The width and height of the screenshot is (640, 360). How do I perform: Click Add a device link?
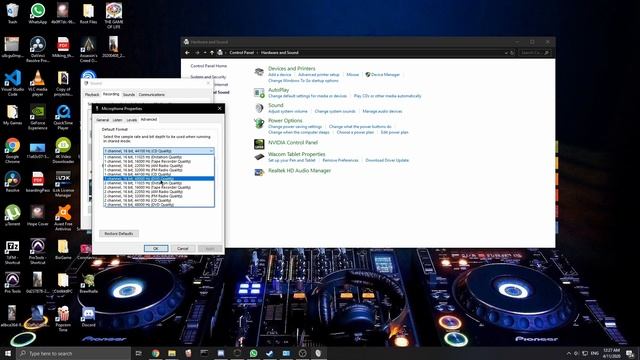click(x=280, y=75)
